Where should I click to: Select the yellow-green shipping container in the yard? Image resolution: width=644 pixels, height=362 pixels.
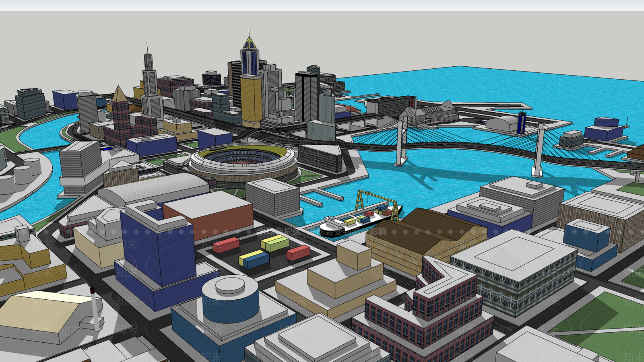tap(275, 243)
